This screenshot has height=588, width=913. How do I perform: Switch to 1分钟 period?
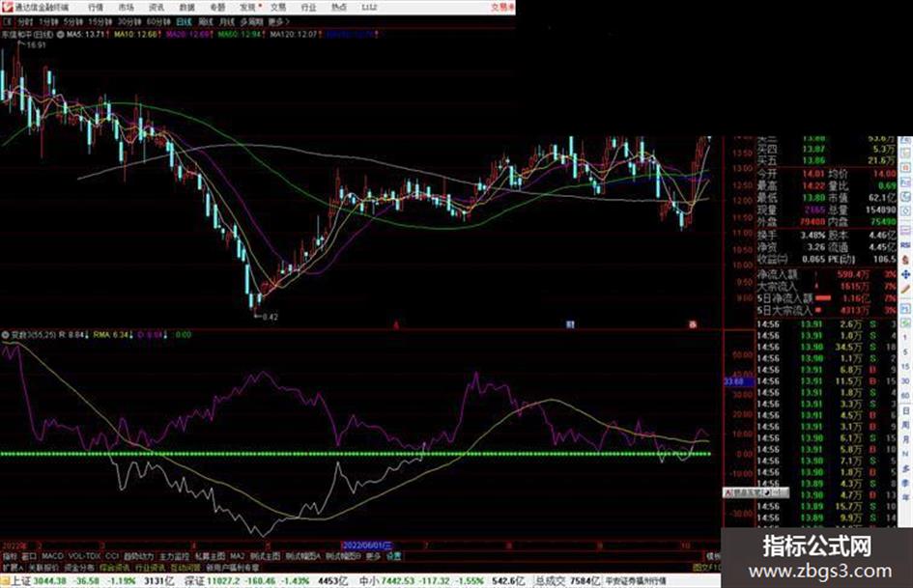[x=48, y=21]
